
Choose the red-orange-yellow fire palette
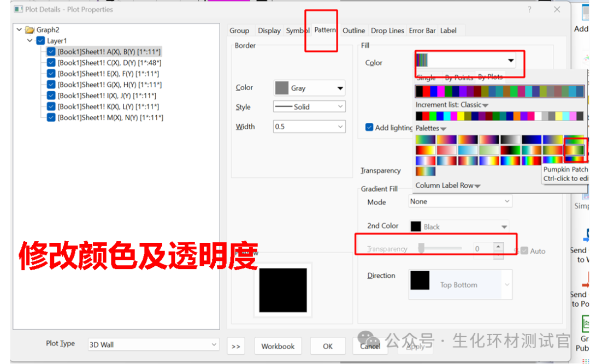pos(426,150)
